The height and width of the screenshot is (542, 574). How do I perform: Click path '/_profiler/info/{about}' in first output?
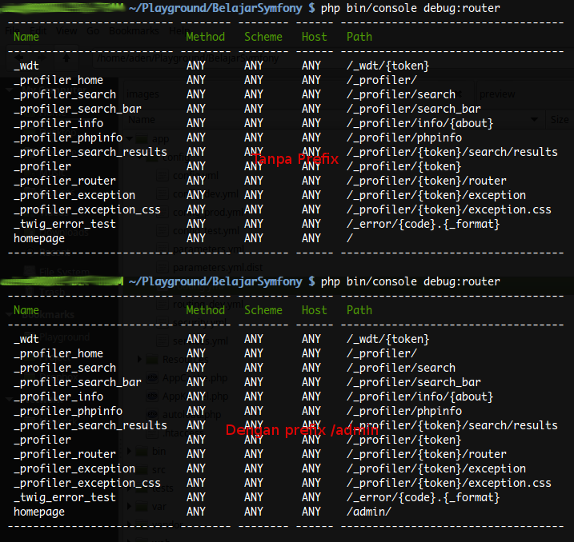pos(420,123)
